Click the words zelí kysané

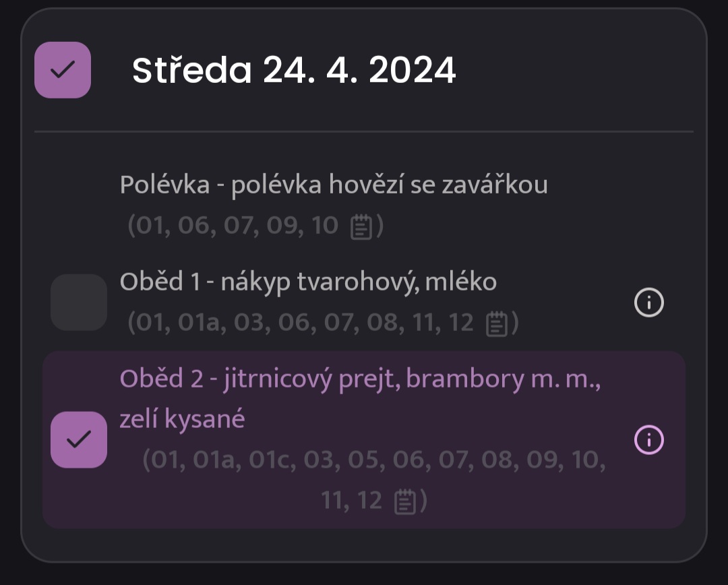pyautogui.click(x=183, y=419)
